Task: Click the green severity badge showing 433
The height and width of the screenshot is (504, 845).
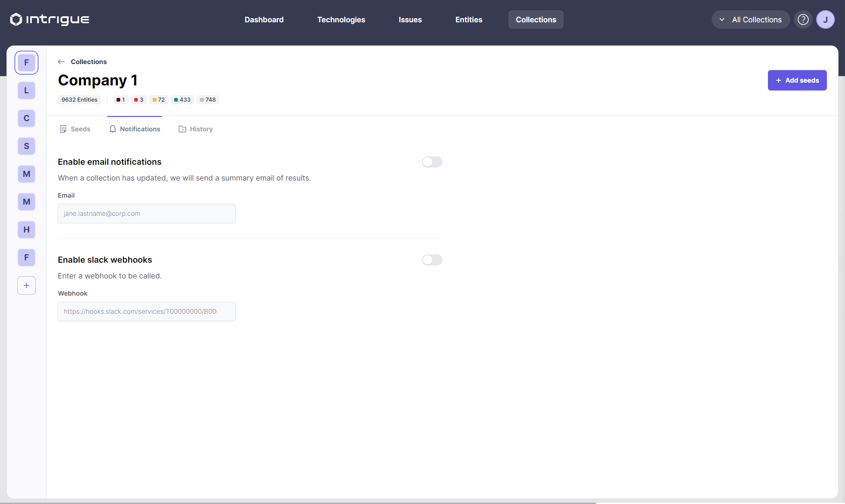Action: 182,100
